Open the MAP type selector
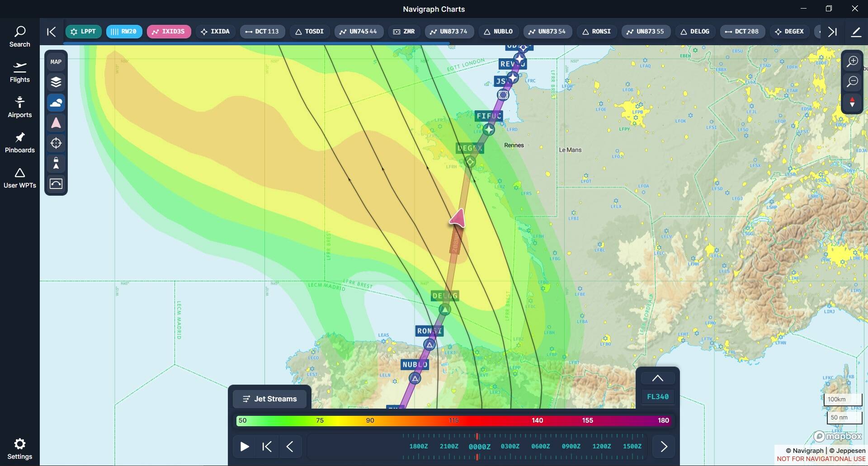 56,62
